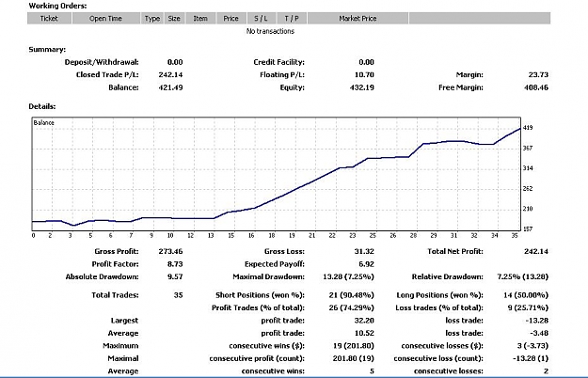Select Closed Trade P/L value 242.14
The height and width of the screenshot is (378, 588).
170,74
